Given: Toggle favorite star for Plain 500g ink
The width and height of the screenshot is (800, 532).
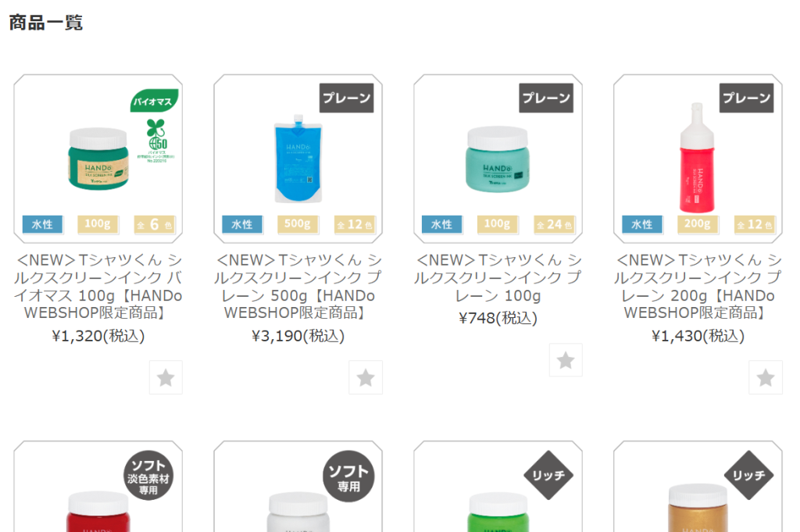Looking at the screenshot, I should [x=366, y=377].
